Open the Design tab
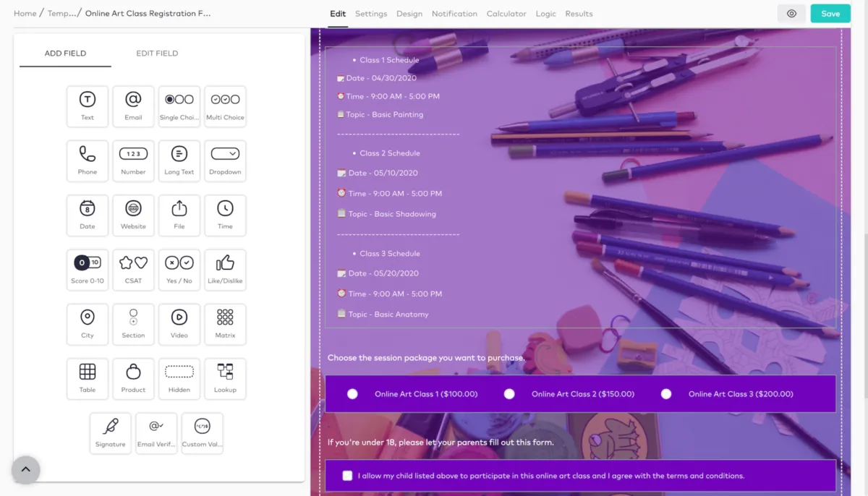 tap(409, 14)
